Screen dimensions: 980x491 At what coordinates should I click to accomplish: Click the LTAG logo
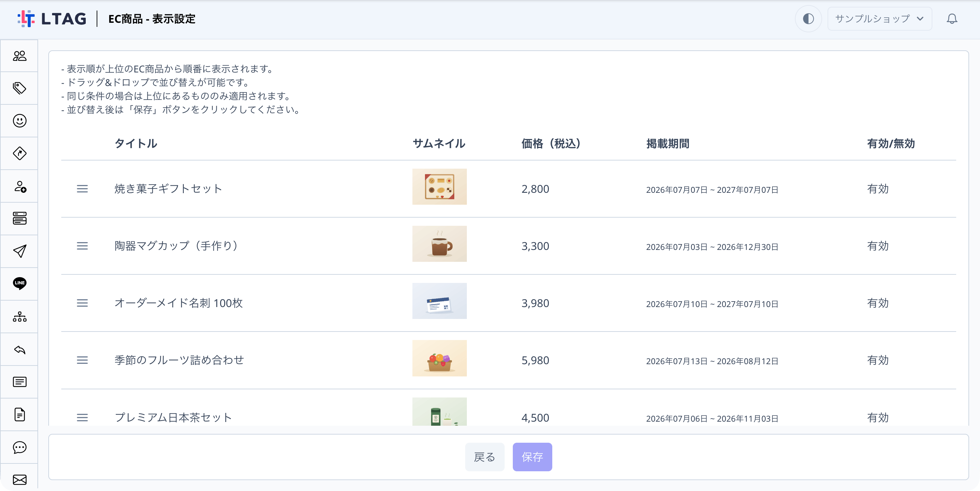[x=52, y=19]
